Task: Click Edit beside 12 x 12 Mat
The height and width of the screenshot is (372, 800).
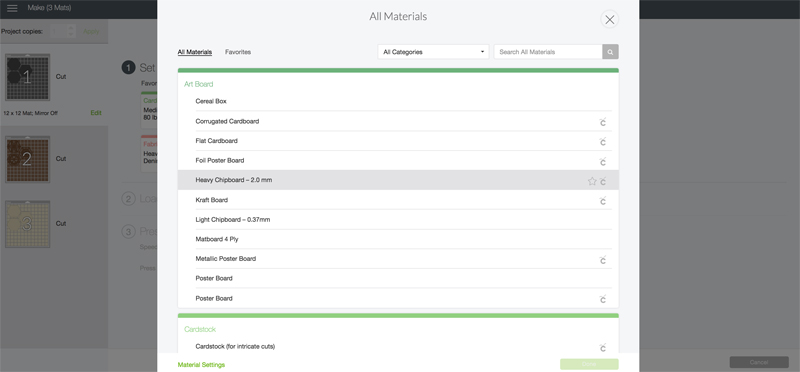Action: tap(96, 113)
